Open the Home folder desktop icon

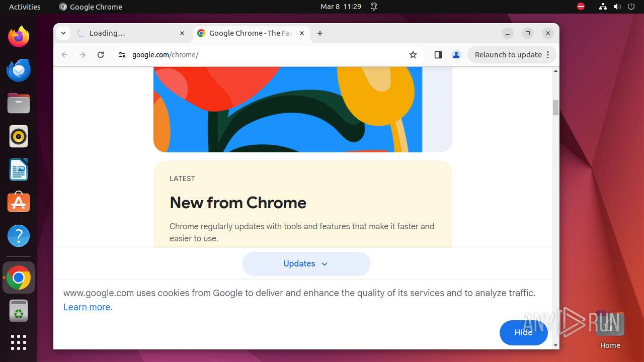(610, 330)
